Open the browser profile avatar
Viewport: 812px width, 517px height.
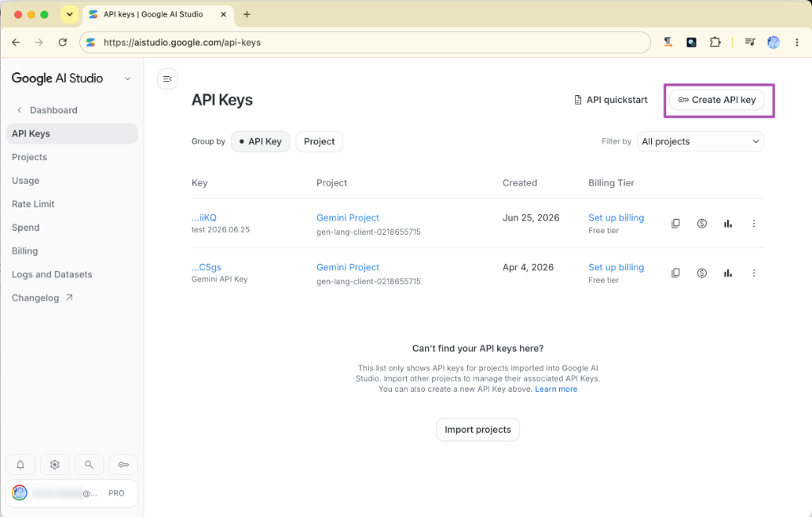(x=774, y=43)
